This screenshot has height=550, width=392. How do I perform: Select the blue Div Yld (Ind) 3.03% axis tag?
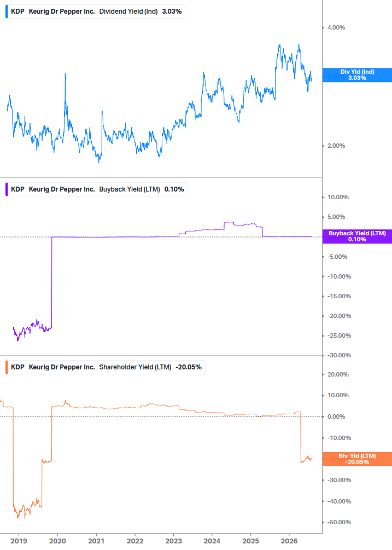point(357,75)
